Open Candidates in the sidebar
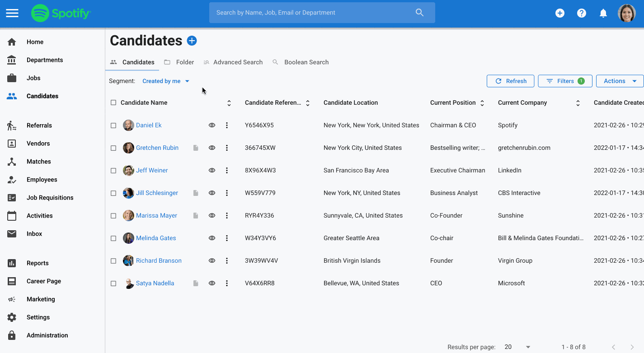This screenshot has height=353, width=644. pos(42,96)
